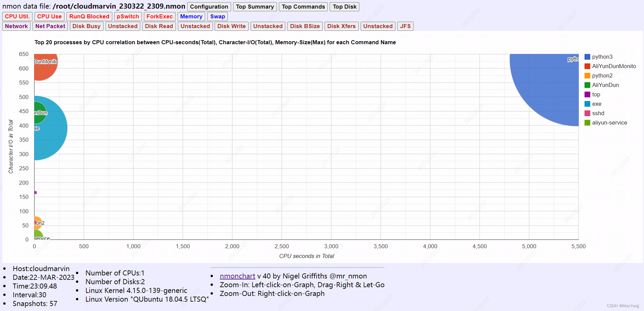Open the Configuration button
This screenshot has height=311, width=644.
point(209,7)
